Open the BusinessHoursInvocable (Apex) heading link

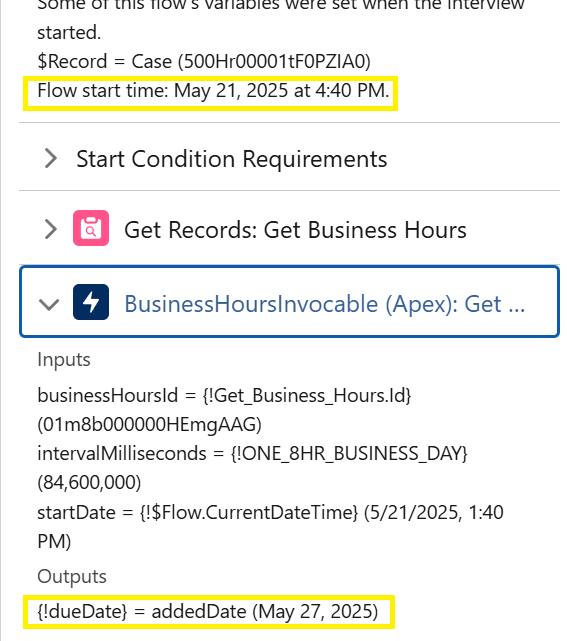click(325, 304)
